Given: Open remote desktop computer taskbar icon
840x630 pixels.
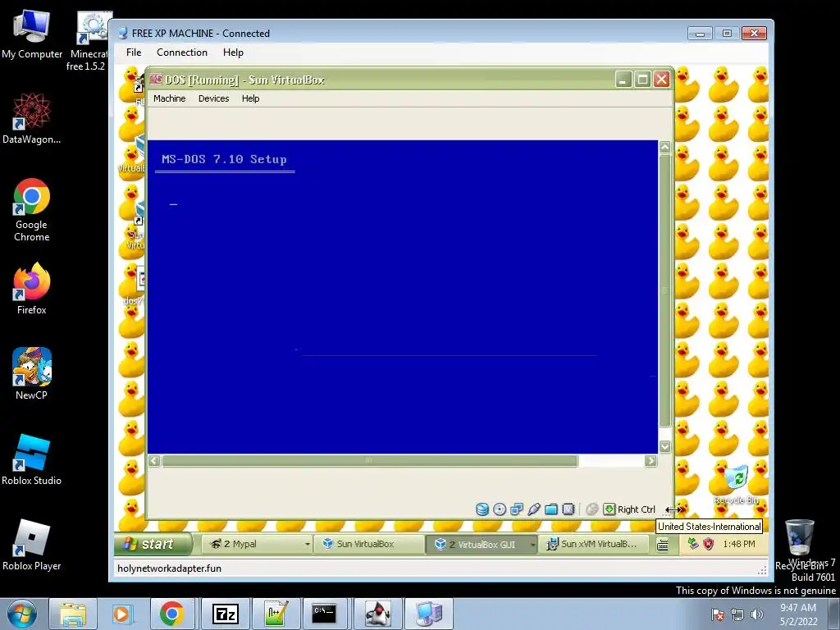Looking at the screenshot, I should pos(428,614).
